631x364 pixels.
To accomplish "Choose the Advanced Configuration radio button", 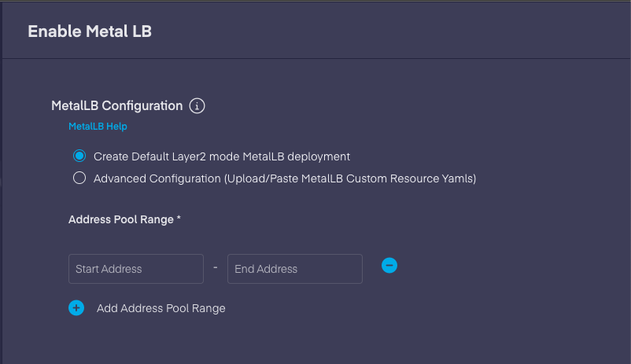I will [79, 178].
